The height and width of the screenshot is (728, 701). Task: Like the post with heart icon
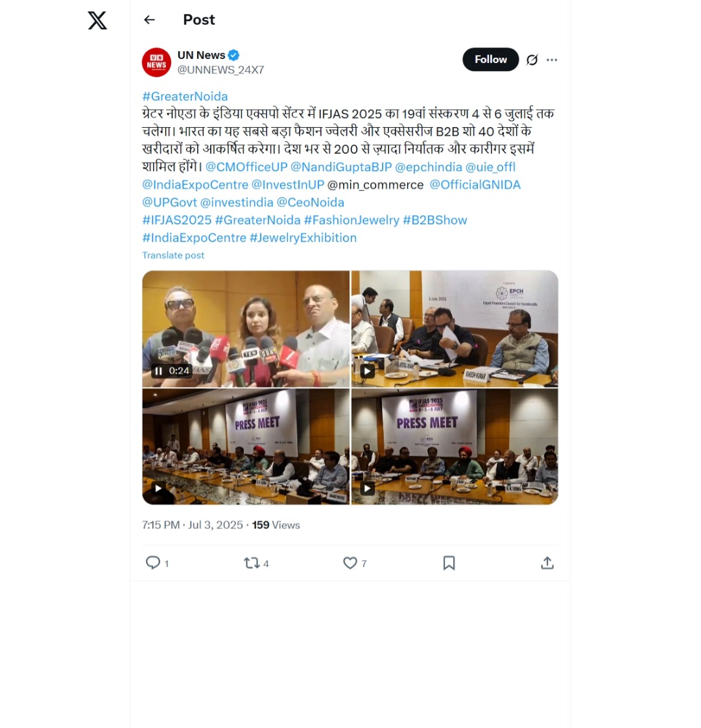pos(350,563)
